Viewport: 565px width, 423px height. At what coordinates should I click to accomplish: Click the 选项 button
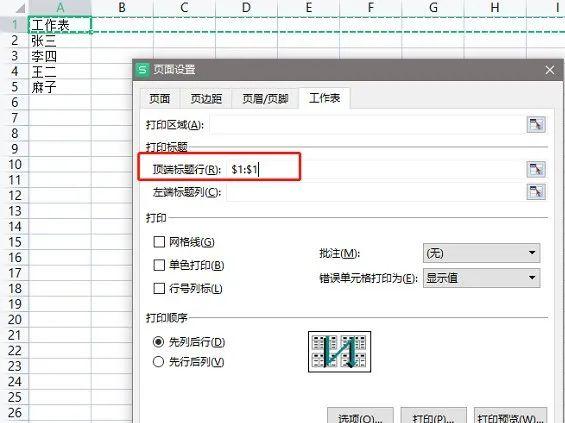360,416
